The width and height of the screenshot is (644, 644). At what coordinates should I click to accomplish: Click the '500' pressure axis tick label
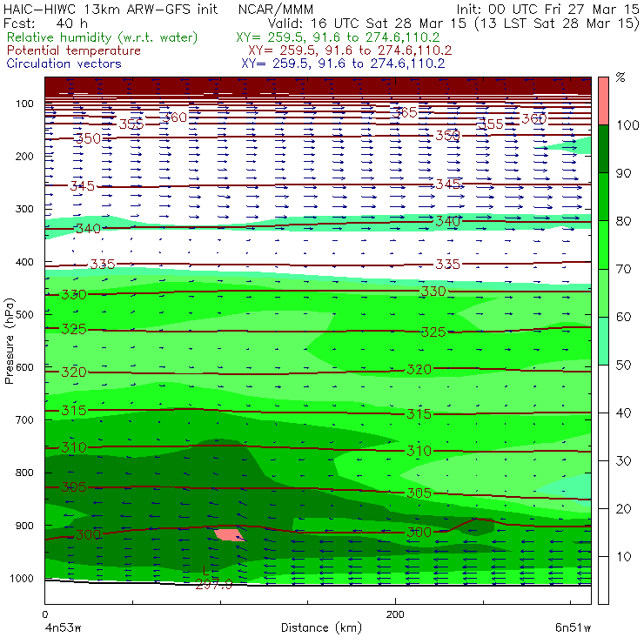point(24,315)
